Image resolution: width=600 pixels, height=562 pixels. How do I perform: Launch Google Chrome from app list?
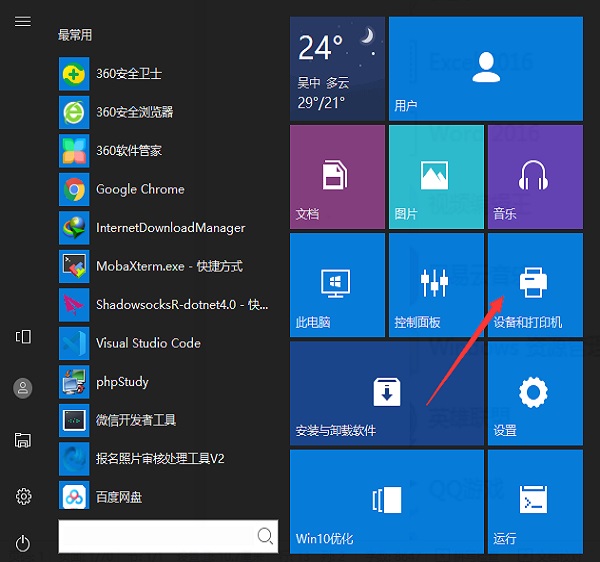tap(140, 189)
